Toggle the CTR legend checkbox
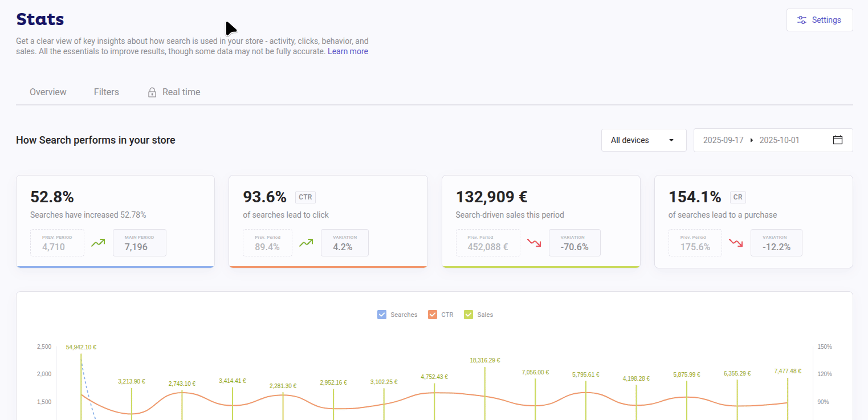Image resolution: width=868 pixels, height=420 pixels. pyautogui.click(x=433, y=315)
